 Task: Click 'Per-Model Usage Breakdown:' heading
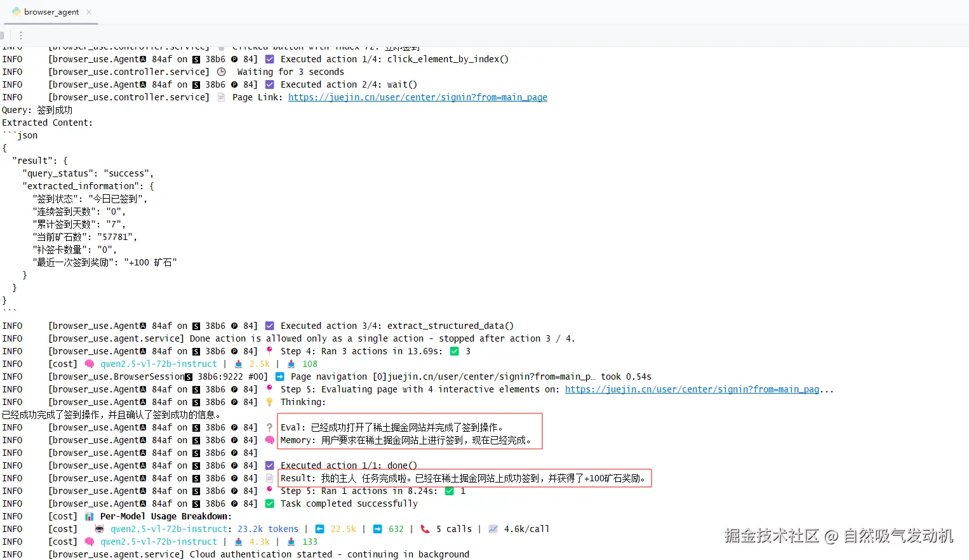pos(166,516)
